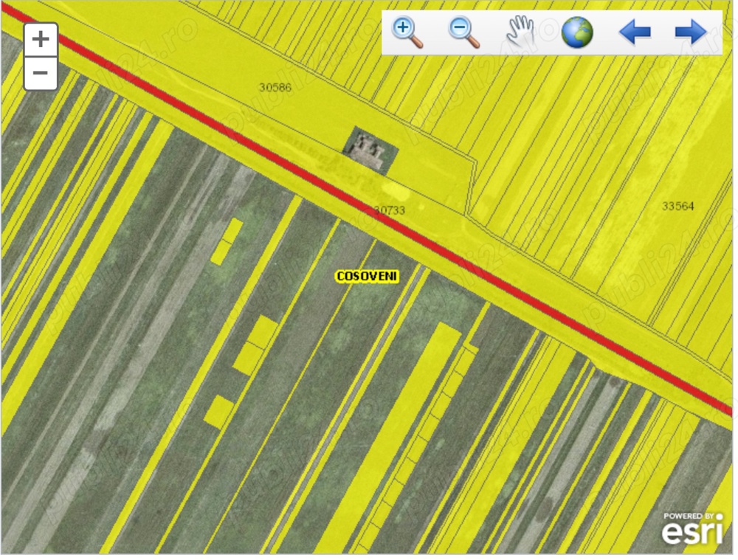Go to previous map extent arrow

coord(634,32)
